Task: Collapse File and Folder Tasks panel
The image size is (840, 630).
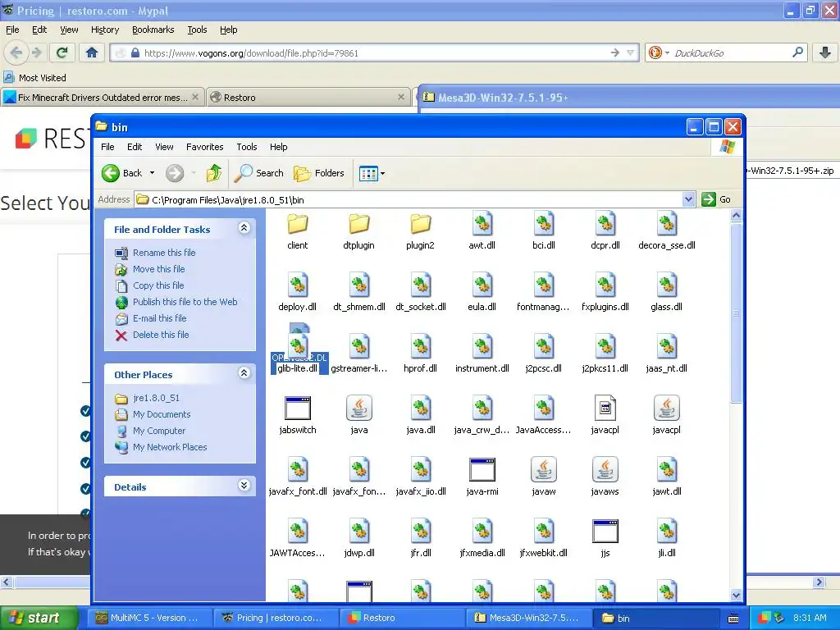Action: [244, 228]
